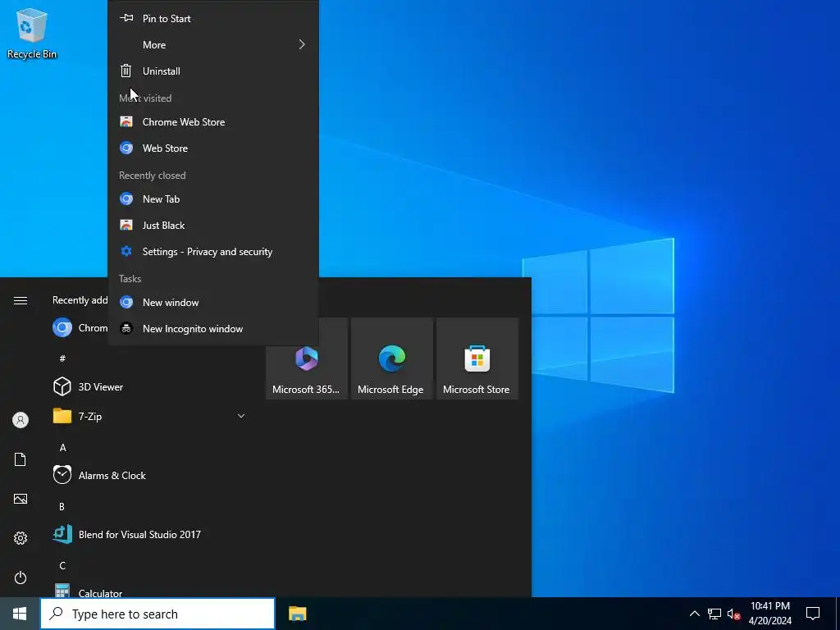The width and height of the screenshot is (840, 630).
Task: Click the muted volume tray icon
Action: point(733,614)
